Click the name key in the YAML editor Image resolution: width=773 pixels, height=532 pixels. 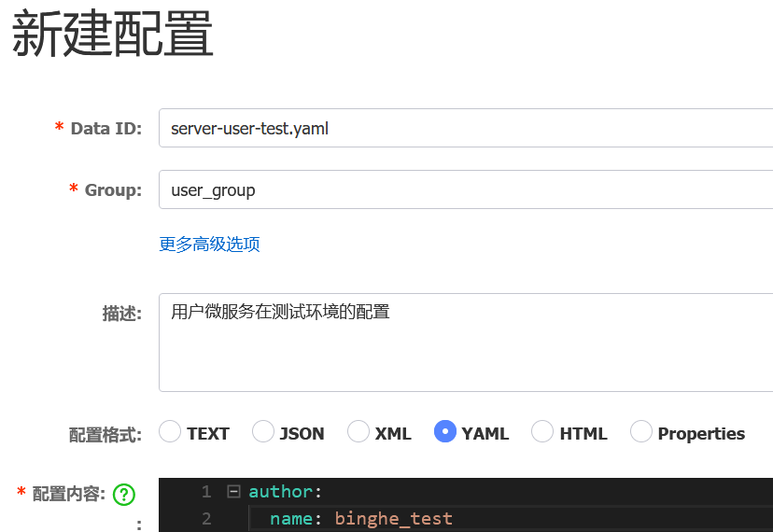(291, 518)
